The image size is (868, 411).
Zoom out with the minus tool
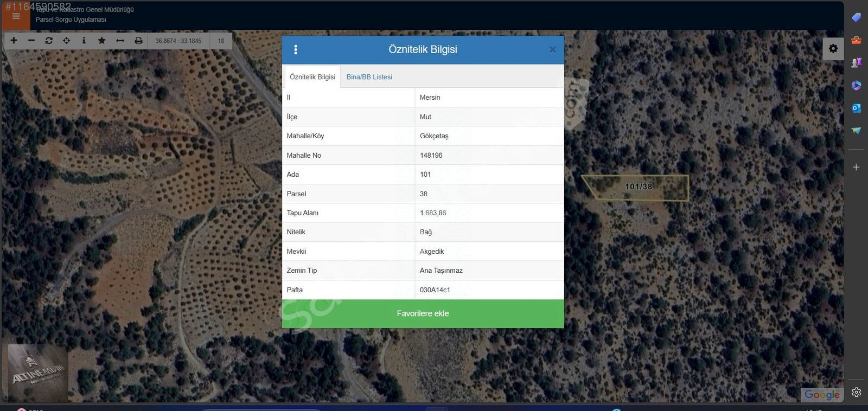click(31, 41)
